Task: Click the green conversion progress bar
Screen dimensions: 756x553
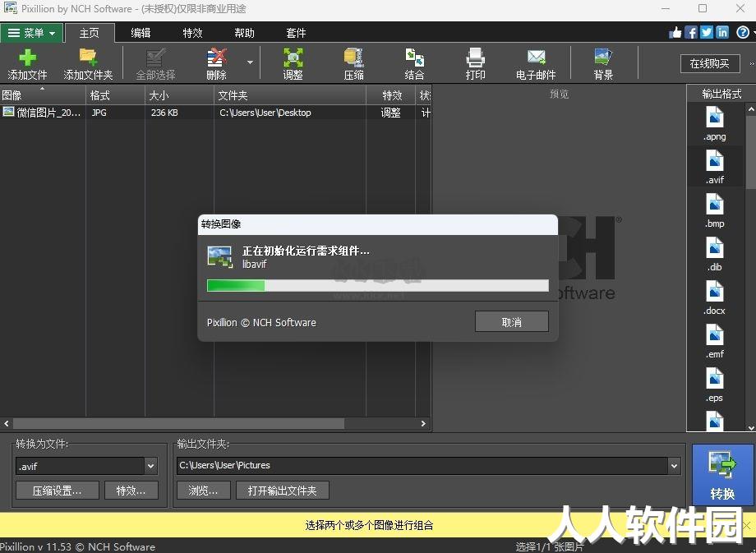Action: point(377,285)
